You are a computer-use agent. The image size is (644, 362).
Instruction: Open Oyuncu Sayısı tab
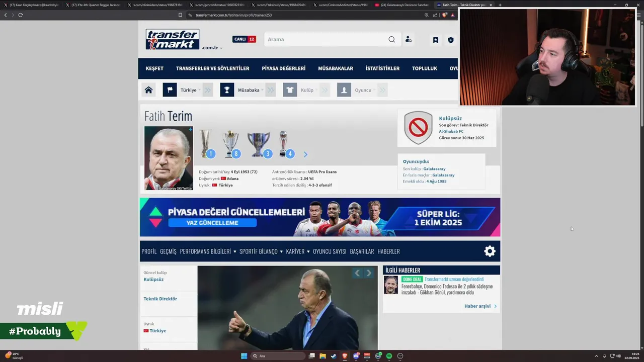click(x=330, y=251)
